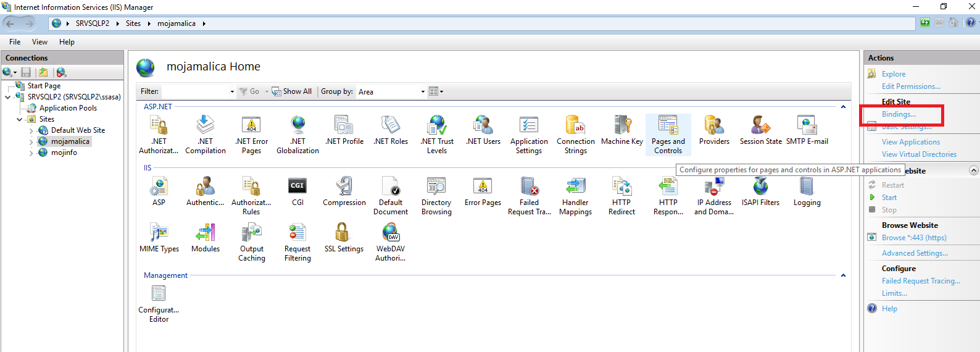Open .NET Trust Levels feature
The height and width of the screenshot is (352, 980).
tap(437, 134)
